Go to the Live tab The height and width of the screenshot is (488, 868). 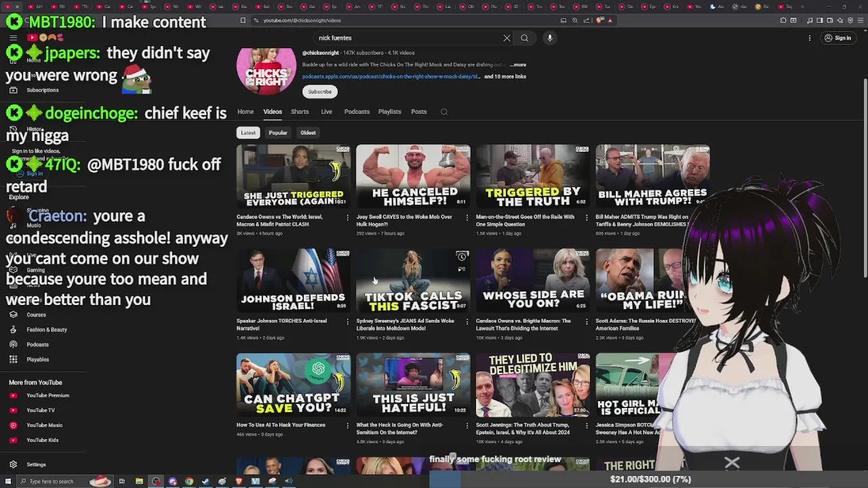click(x=326, y=112)
